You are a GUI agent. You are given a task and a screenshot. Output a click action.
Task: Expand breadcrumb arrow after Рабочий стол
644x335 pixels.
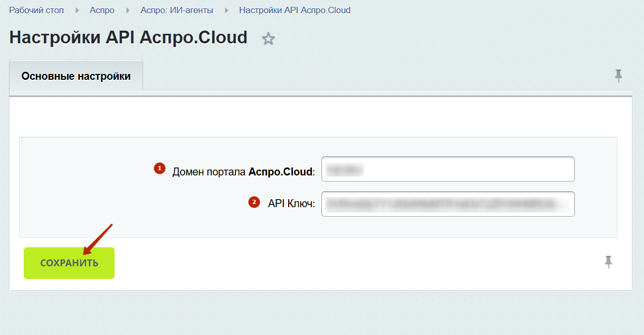coord(77,11)
